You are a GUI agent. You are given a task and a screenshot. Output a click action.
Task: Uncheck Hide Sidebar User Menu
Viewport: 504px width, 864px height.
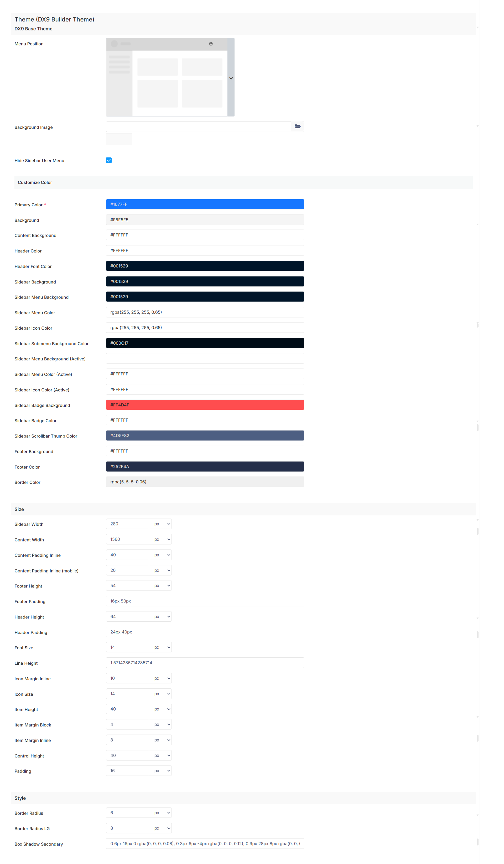109,160
